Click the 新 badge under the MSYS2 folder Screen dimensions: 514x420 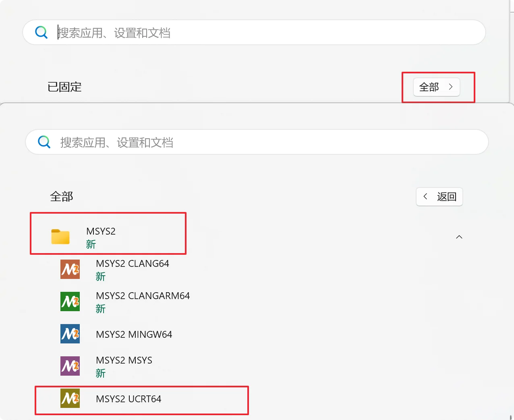pyautogui.click(x=91, y=244)
